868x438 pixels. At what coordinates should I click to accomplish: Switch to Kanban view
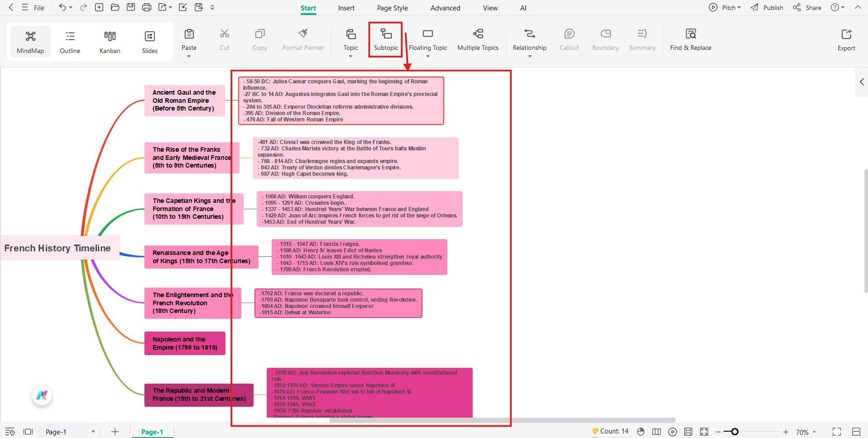(109, 41)
